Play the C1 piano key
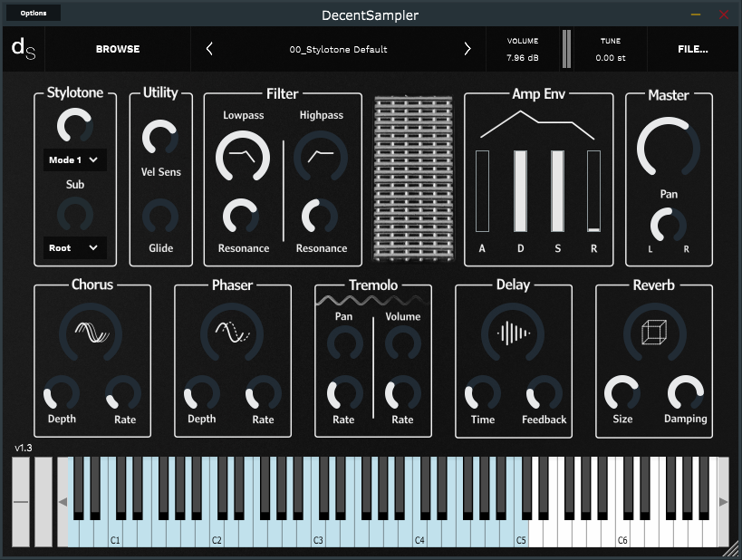Viewport: 742px width, 560px height. click(x=115, y=535)
